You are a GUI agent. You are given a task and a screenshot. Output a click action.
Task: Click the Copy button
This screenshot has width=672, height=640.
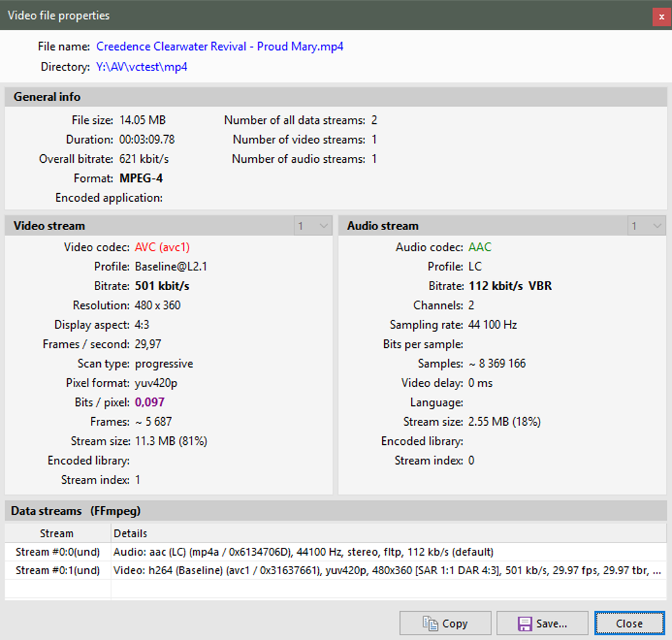click(x=445, y=623)
